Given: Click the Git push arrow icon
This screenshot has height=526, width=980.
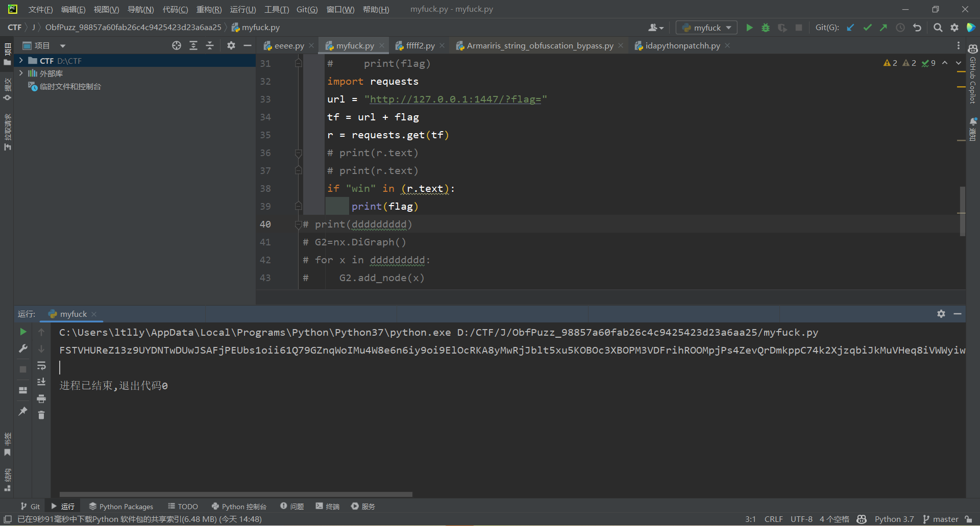Looking at the screenshot, I should [x=884, y=28].
